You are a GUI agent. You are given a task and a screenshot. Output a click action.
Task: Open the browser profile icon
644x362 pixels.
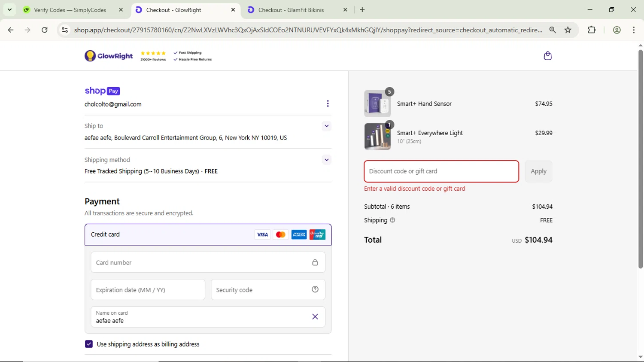617,30
